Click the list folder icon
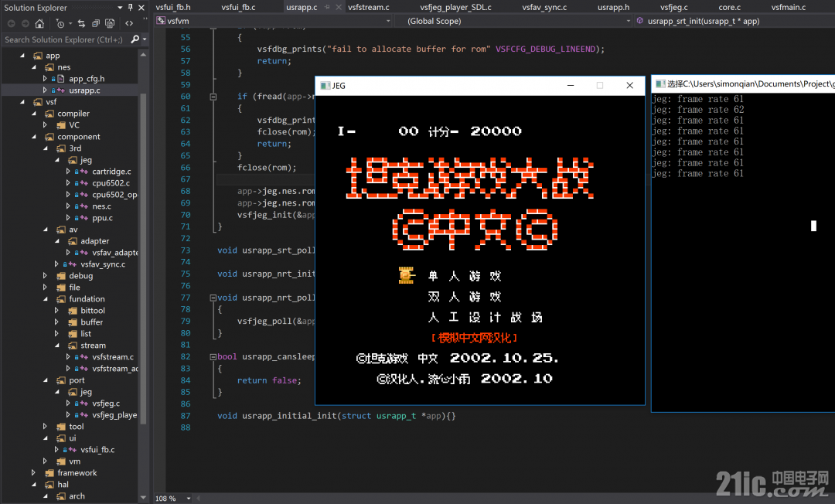The image size is (835, 504). click(73, 334)
